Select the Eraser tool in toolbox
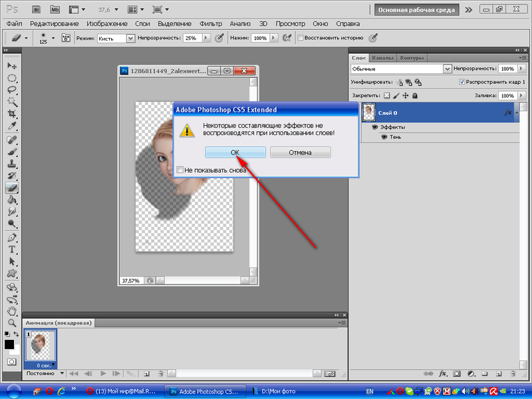Image resolution: width=532 pixels, height=399 pixels. (x=12, y=188)
